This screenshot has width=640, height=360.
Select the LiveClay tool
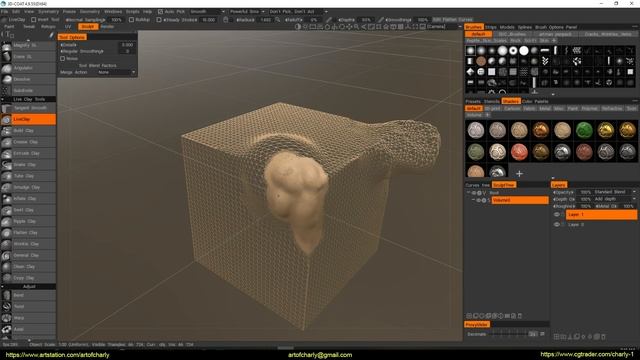pyautogui.click(x=28, y=119)
